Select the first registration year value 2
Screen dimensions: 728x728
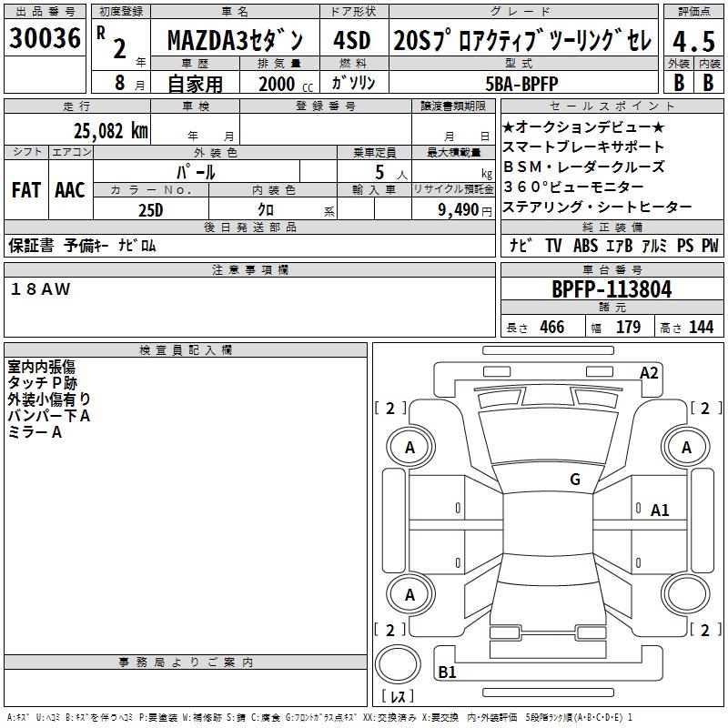pyautogui.click(x=119, y=49)
